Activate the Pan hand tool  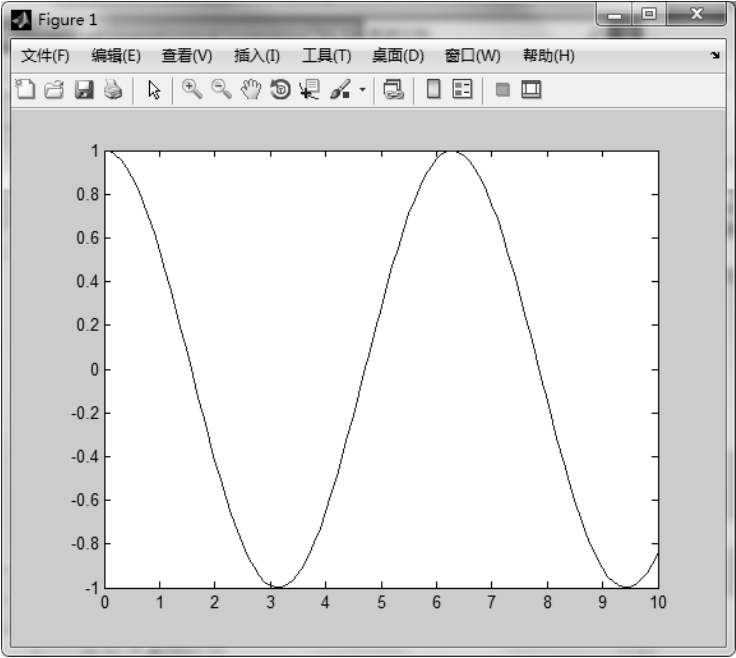(250, 90)
